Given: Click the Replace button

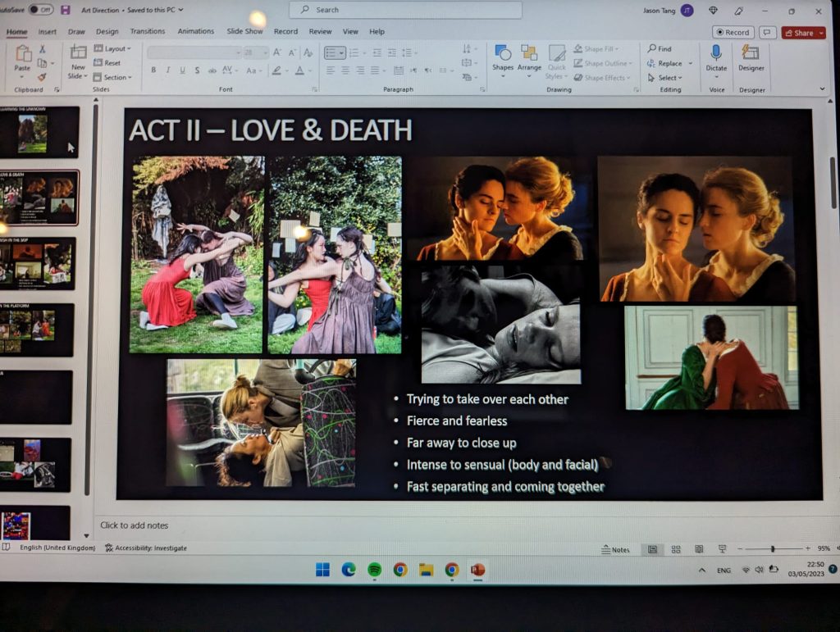Looking at the screenshot, I should [669, 63].
